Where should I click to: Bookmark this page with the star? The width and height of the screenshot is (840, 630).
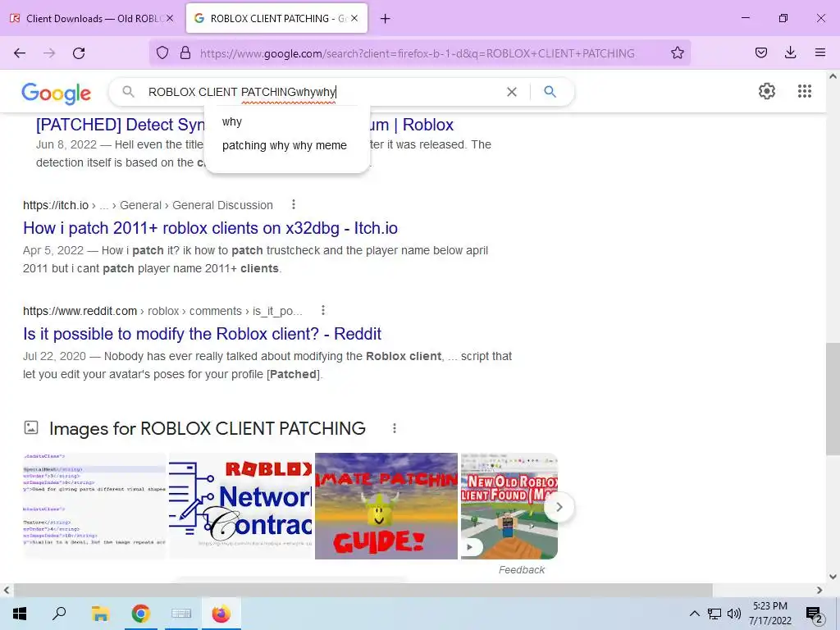[x=677, y=52]
